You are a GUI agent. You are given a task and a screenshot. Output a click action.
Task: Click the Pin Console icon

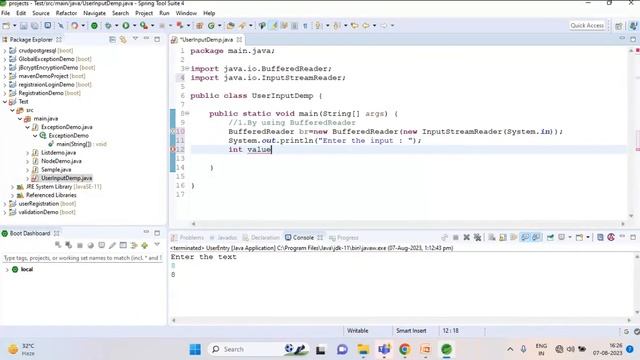(550, 237)
